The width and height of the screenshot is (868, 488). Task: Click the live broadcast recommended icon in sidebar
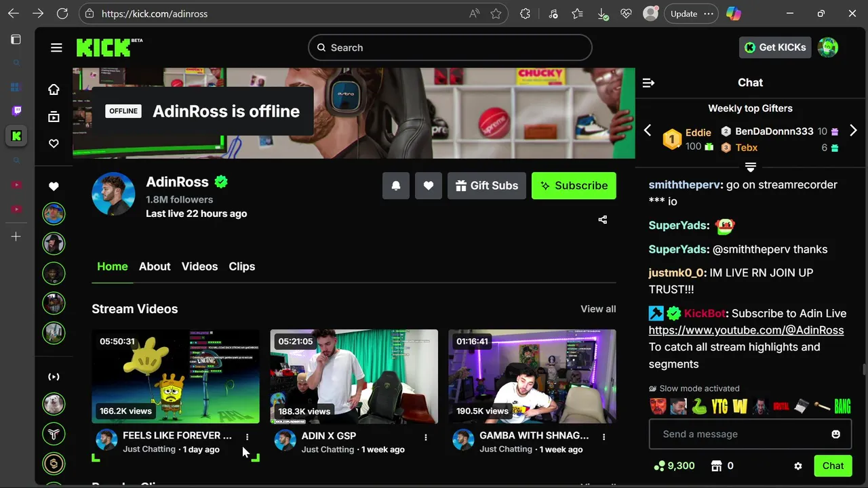54,377
